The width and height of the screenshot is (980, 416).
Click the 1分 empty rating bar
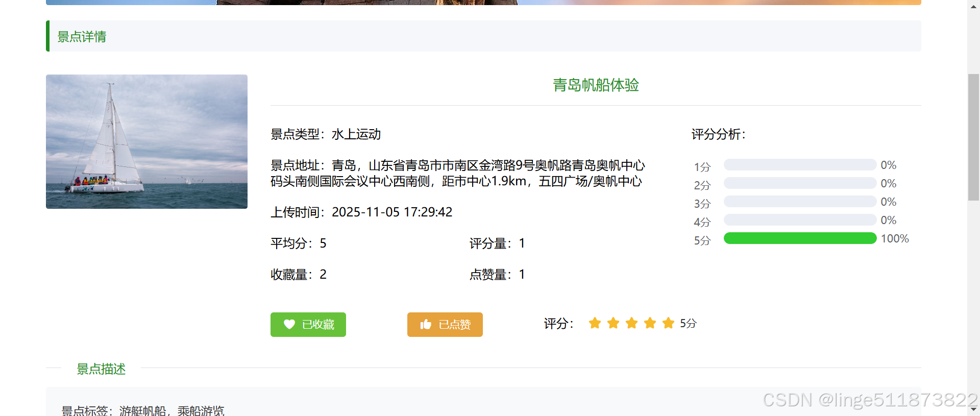(x=800, y=165)
